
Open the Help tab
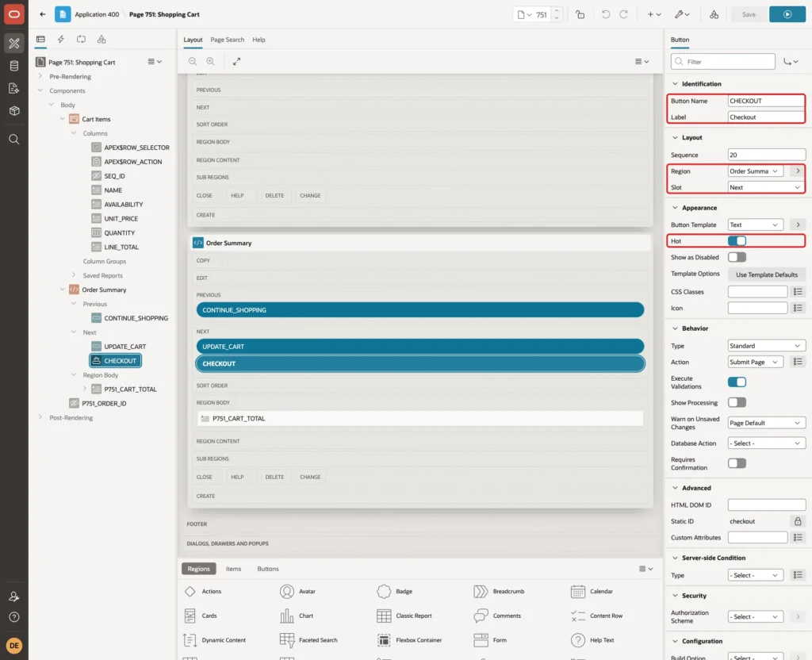point(259,40)
